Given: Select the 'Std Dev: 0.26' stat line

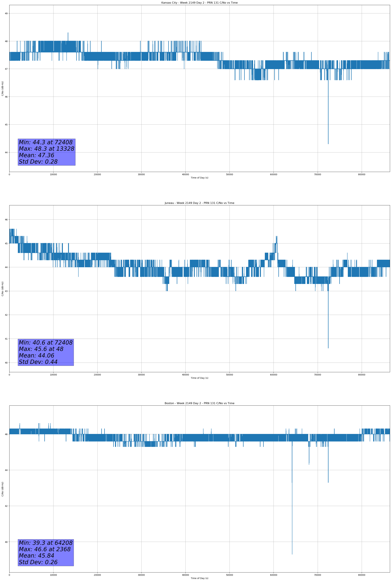Looking at the screenshot, I should (x=38, y=562).
